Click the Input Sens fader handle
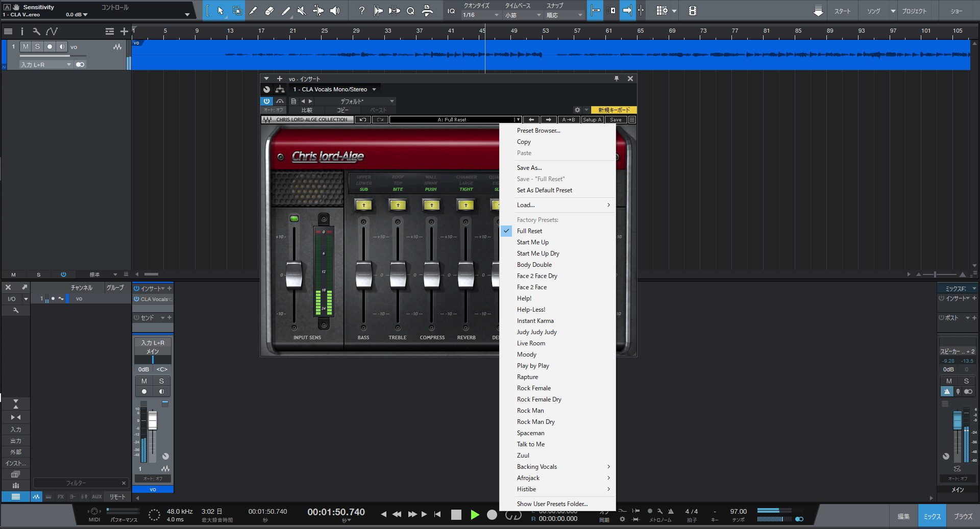Image resolution: width=980 pixels, height=529 pixels. point(294,275)
